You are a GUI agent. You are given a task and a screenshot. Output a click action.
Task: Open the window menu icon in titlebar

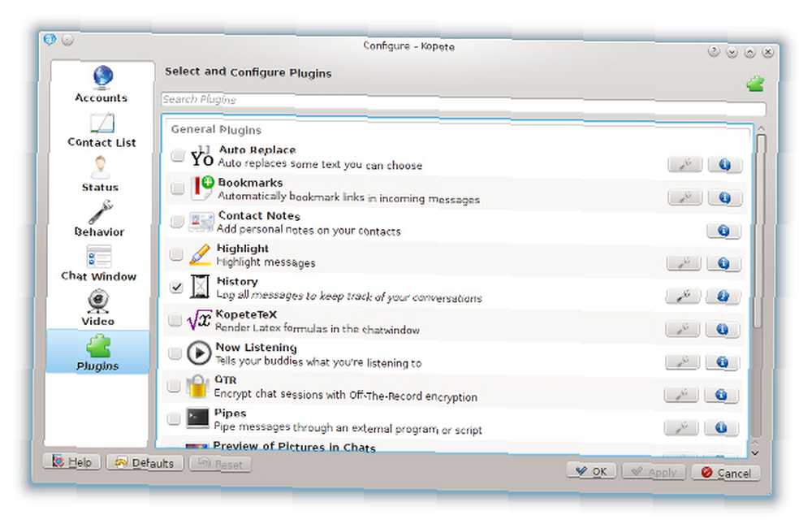pos(50,39)
